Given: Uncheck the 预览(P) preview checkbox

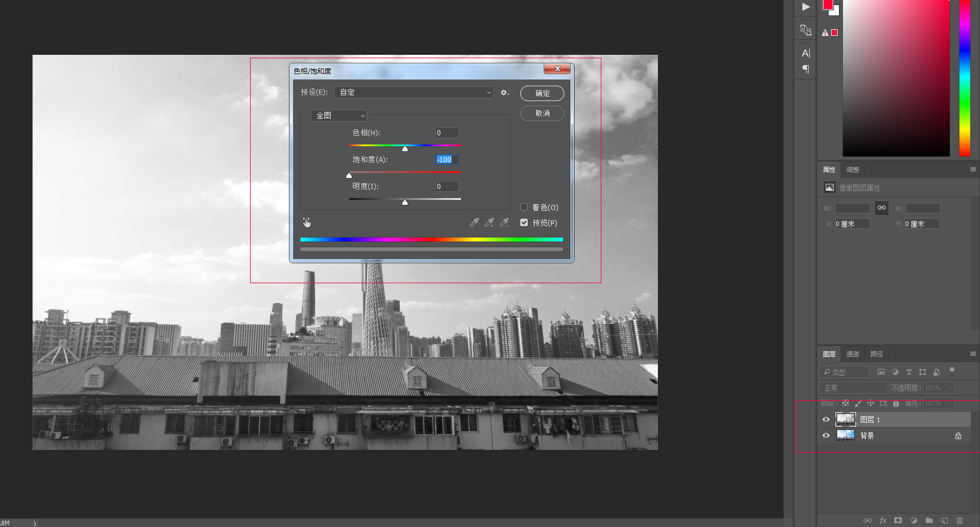Looking at the screenshot, I should click(524, 223).
